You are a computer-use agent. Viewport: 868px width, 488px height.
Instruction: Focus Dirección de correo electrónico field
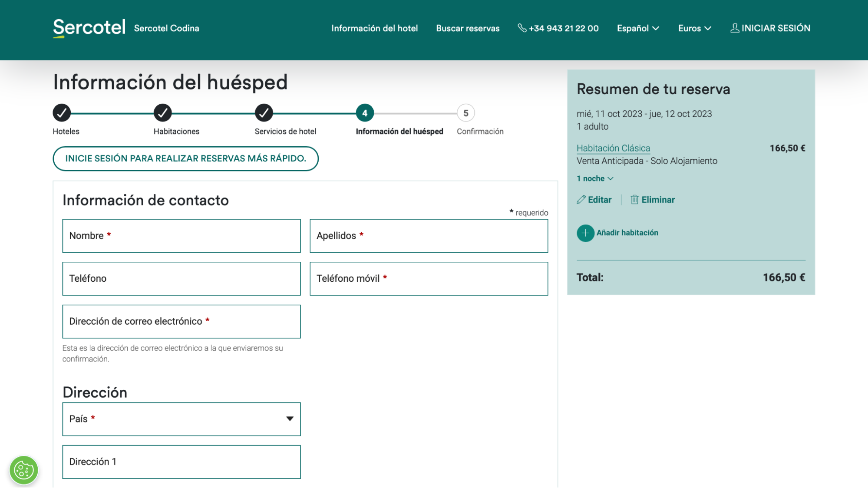pos(182,322)
